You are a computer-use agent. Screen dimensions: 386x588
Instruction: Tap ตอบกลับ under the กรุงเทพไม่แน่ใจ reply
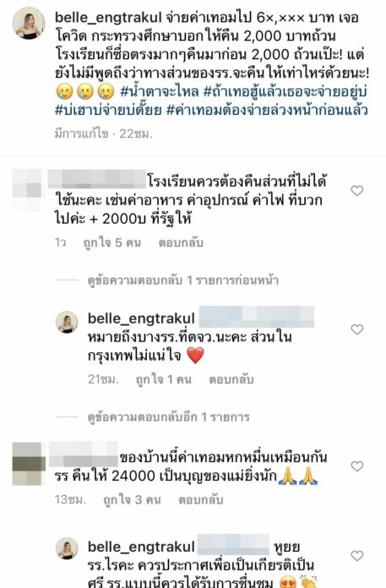click(231, 379)
